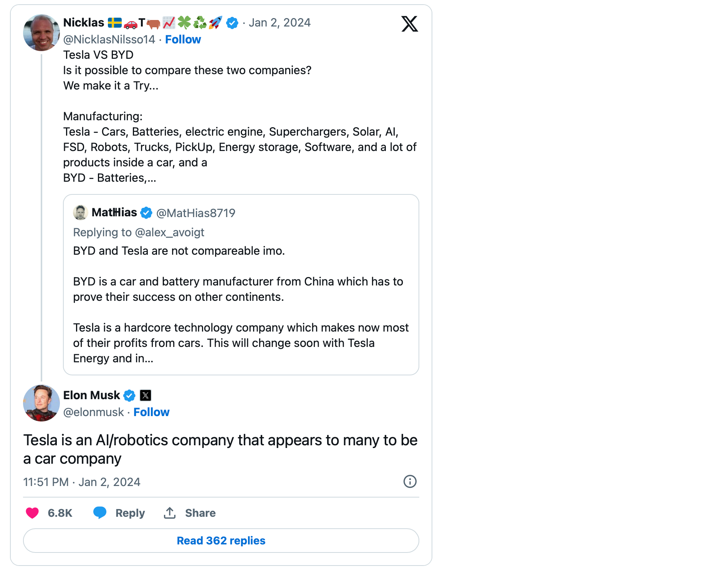
Task: Click the X logo in top-right corner
Action: coord(409,24)
